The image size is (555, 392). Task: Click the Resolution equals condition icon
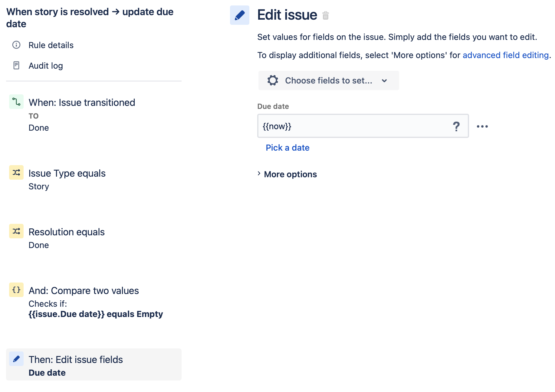16,231
